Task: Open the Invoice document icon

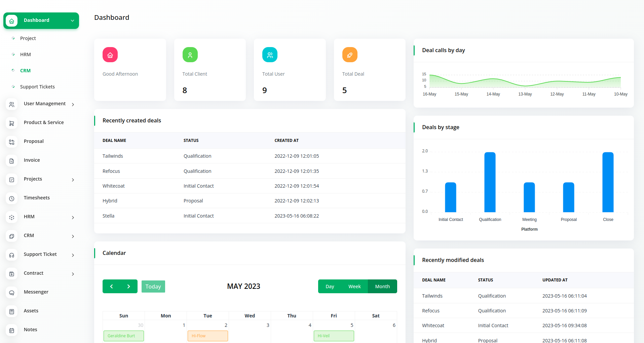Action: 12,161
